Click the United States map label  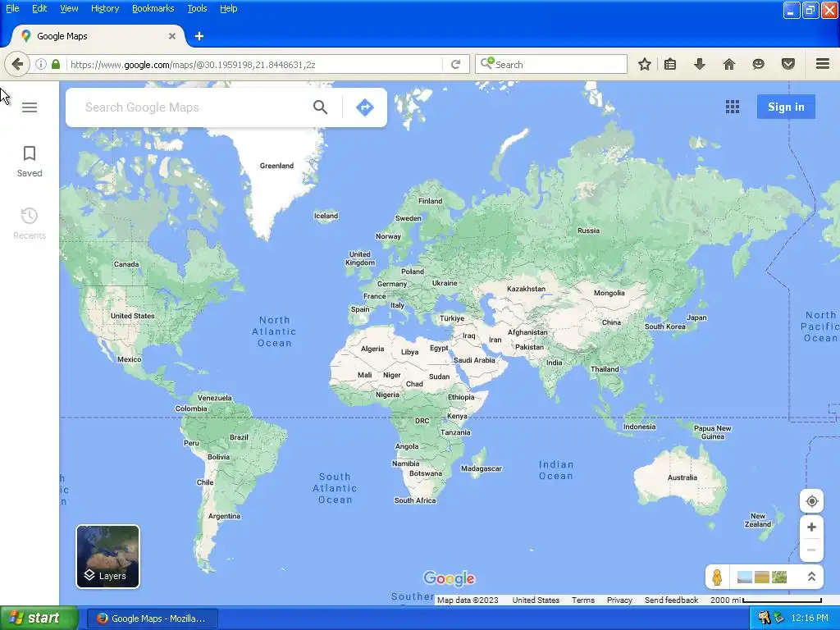132,316
